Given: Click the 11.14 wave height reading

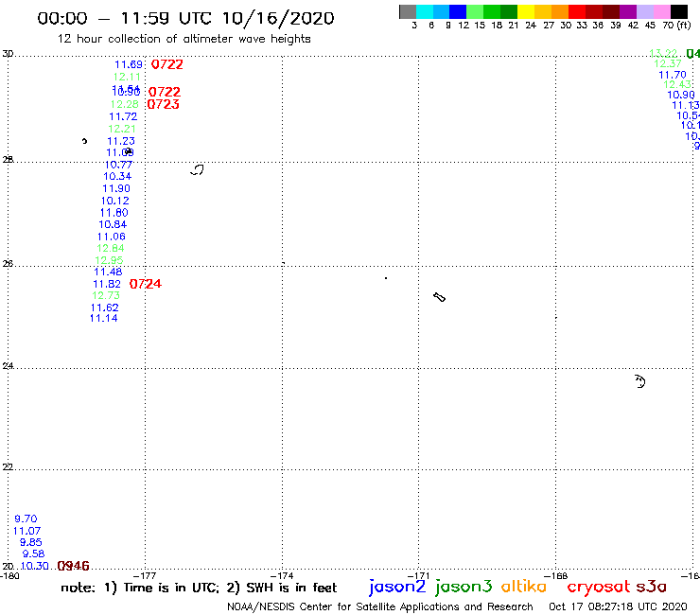Looking at the screenshot, I should (x=103, y=319).
